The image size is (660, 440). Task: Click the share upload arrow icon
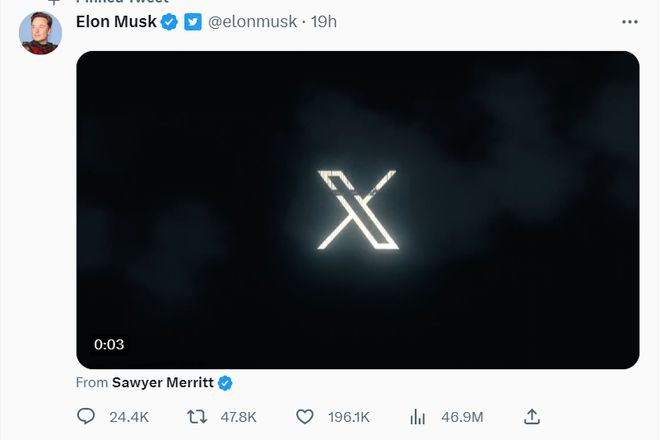point(532,416)
